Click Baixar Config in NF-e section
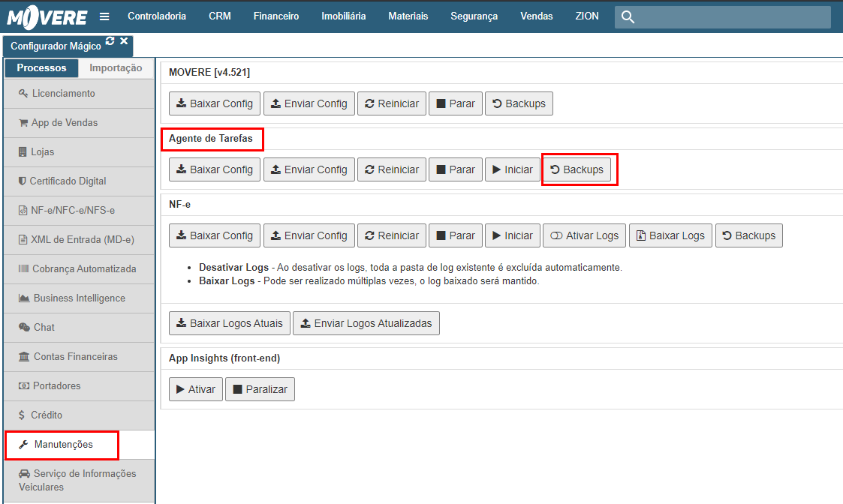The image size is (843, 504). (215, 236)
